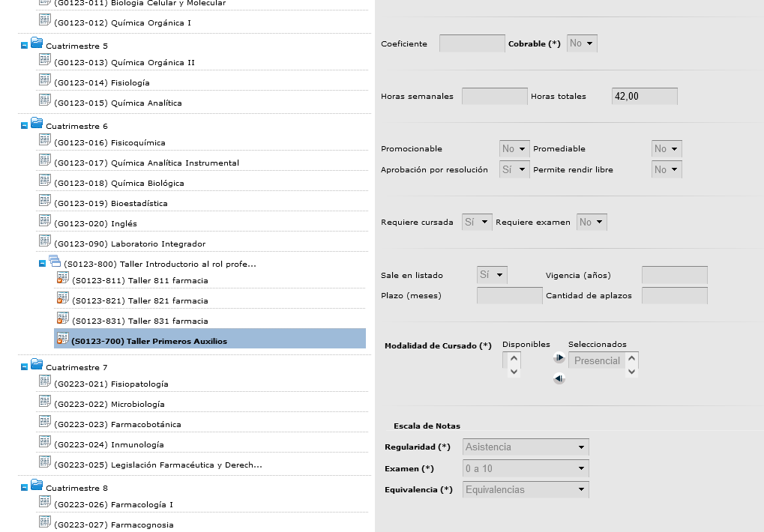Collapse the Cuatrimestre 8 node
Image resolution: width=764 pixels, height=532 pixels.
[24, 488]
